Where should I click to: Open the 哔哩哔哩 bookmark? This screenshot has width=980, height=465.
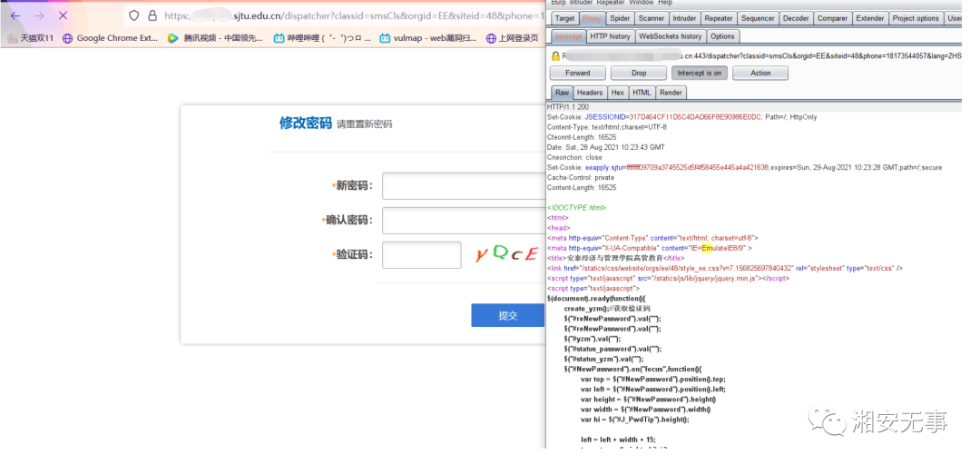[x=322, y=38]
